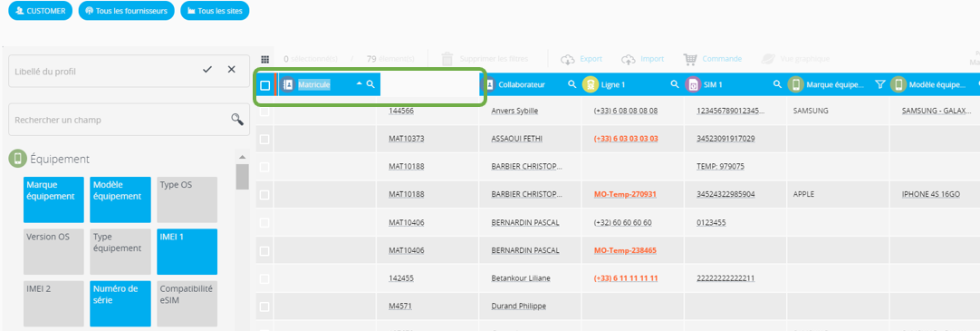
Task: Tick the checkbox for Durand Philippe row
Action: [264, 307]
